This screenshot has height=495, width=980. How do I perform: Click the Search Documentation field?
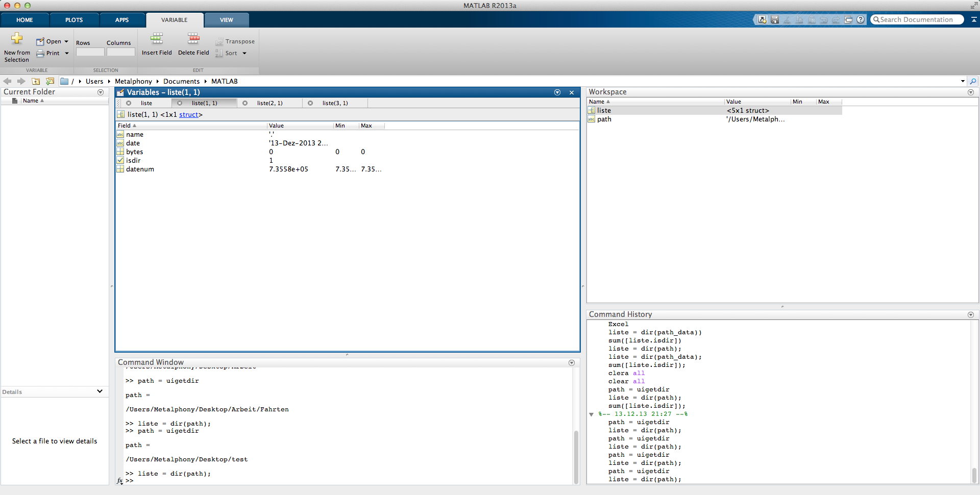(x=917, y=20)
